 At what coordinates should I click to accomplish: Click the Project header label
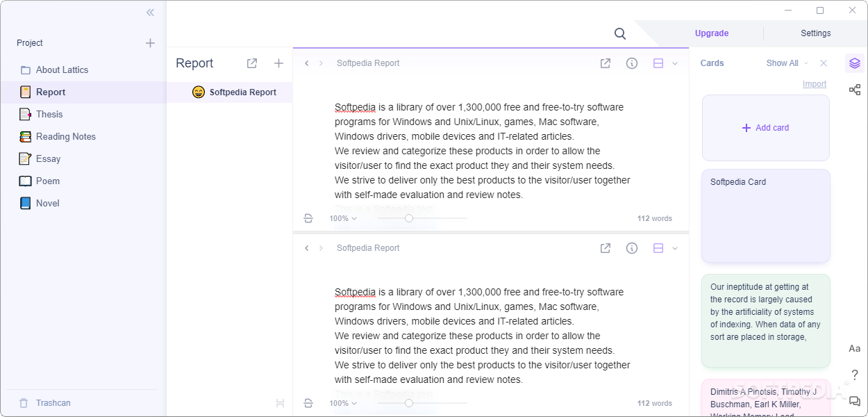coord(30,43)
